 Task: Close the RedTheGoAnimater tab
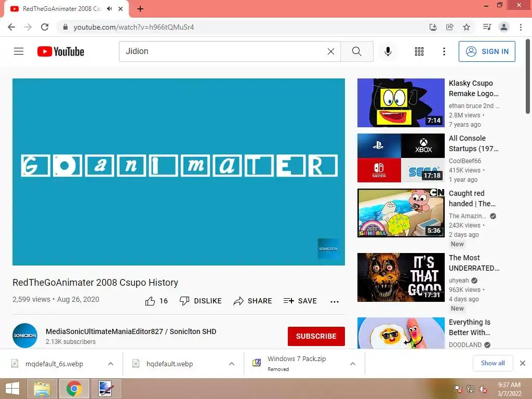point(121,9)
